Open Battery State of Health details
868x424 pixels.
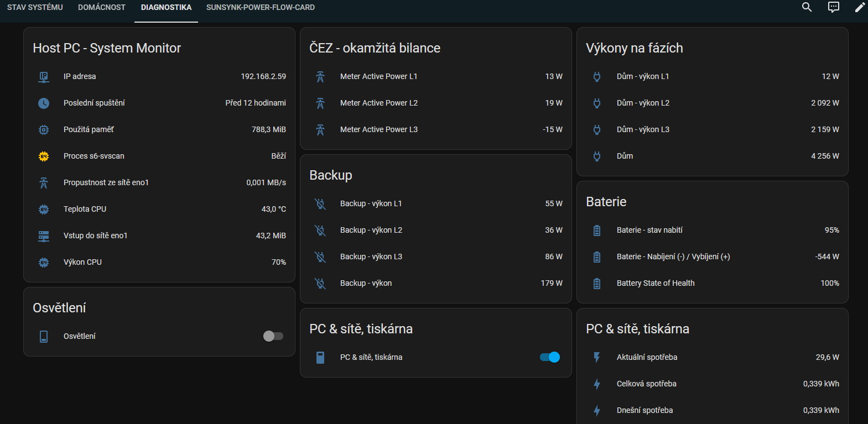[656, 283]
